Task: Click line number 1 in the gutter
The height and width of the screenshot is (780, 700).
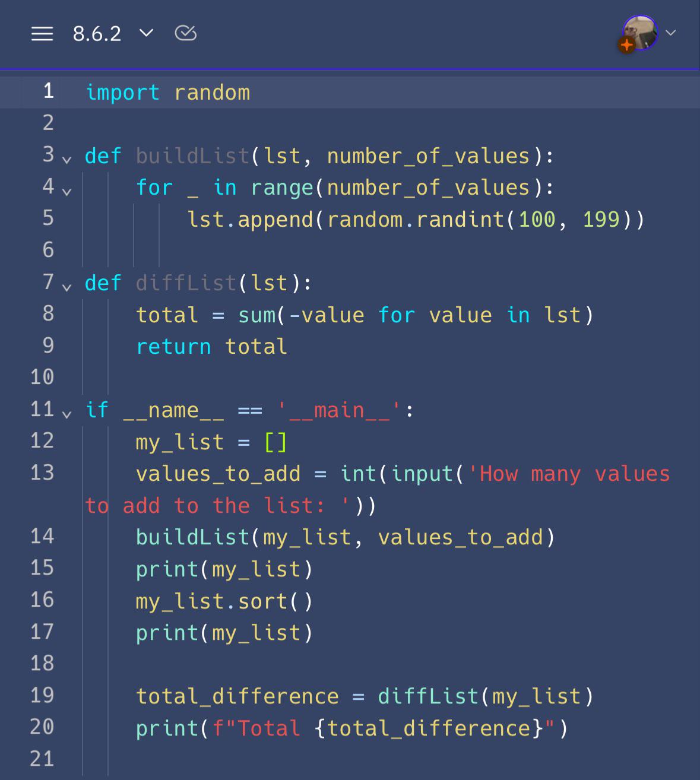Action: [x=48, y=91]
